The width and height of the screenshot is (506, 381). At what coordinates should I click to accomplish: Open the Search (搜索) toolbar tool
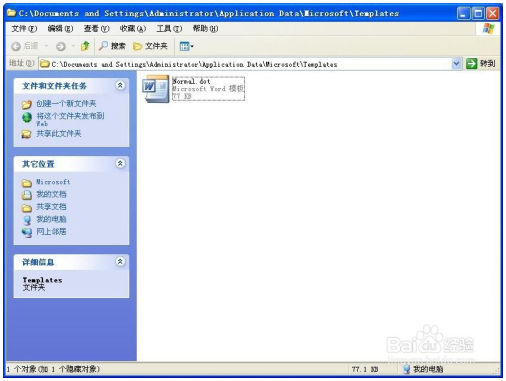pyautogui.click(x=112, y=46)
